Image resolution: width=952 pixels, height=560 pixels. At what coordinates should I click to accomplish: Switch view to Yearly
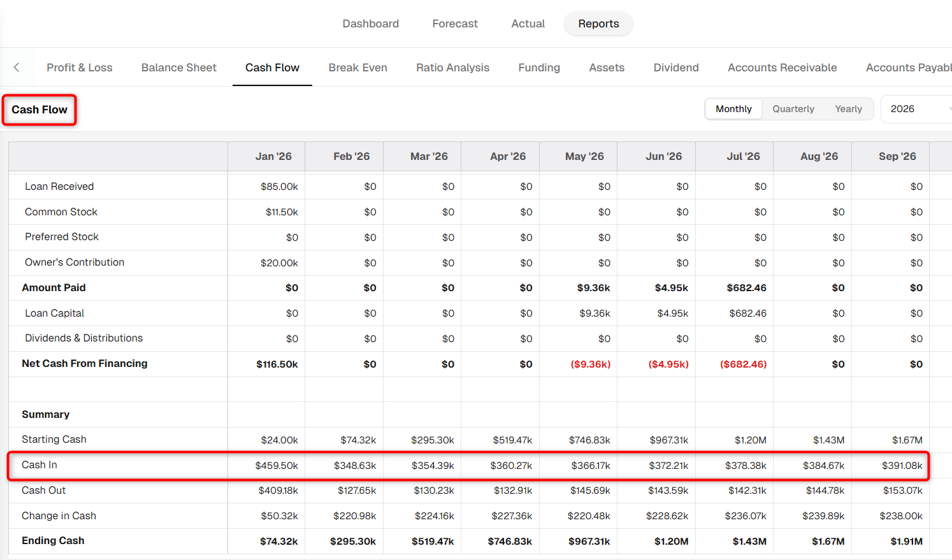(848, 109)
